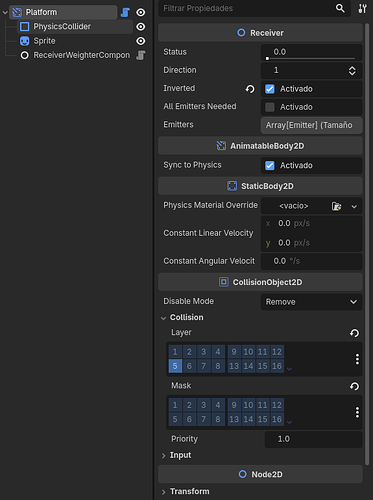The width and height of the screenshot is (373, 500).
Task: Open Mask three-dots options menu
Action: 357,413
